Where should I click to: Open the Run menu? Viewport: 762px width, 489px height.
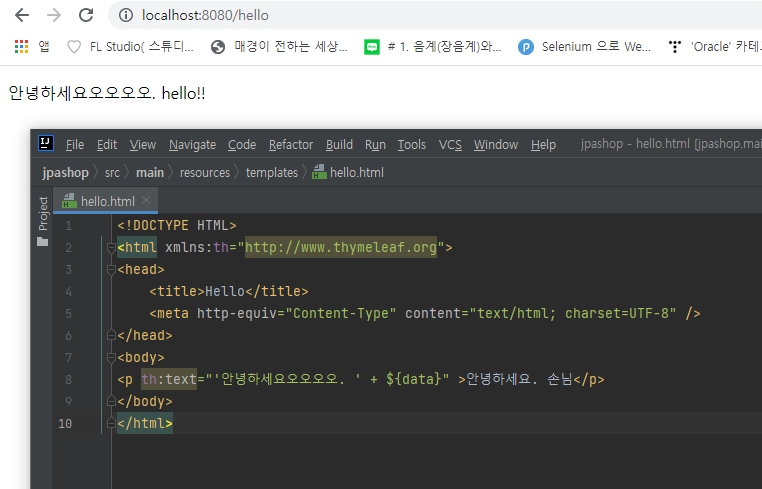(375, 145)
